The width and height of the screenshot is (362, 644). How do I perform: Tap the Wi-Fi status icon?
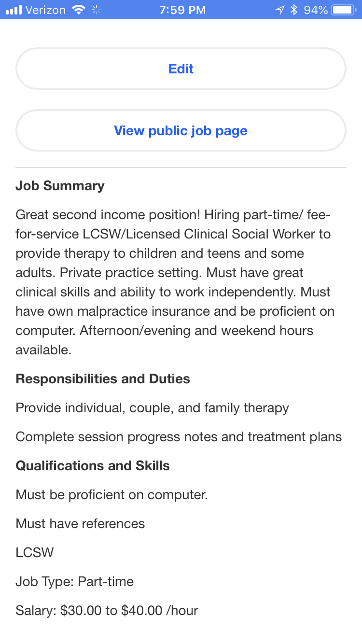[78, 10]
